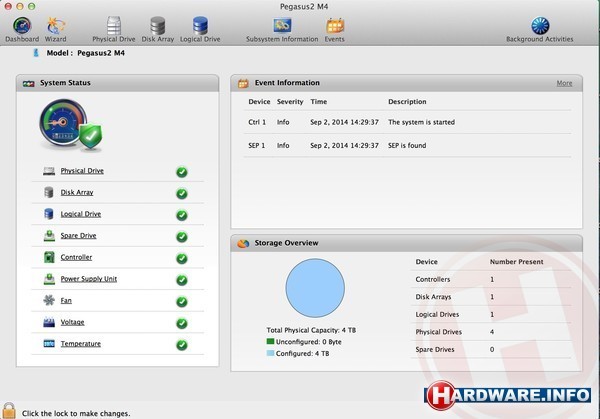Click the 'Model : Pegasus2 M4' label
Image resolution: width=600 pixels, height=419 pixels.
[85, 53]
